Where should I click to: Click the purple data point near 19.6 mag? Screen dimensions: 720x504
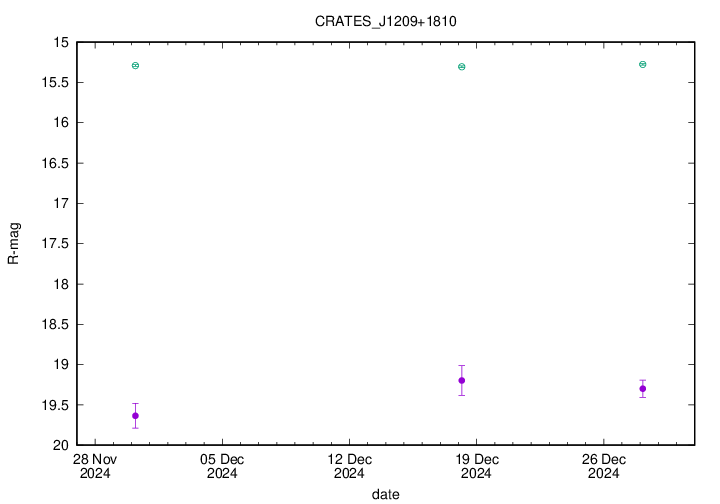[135, 415]
